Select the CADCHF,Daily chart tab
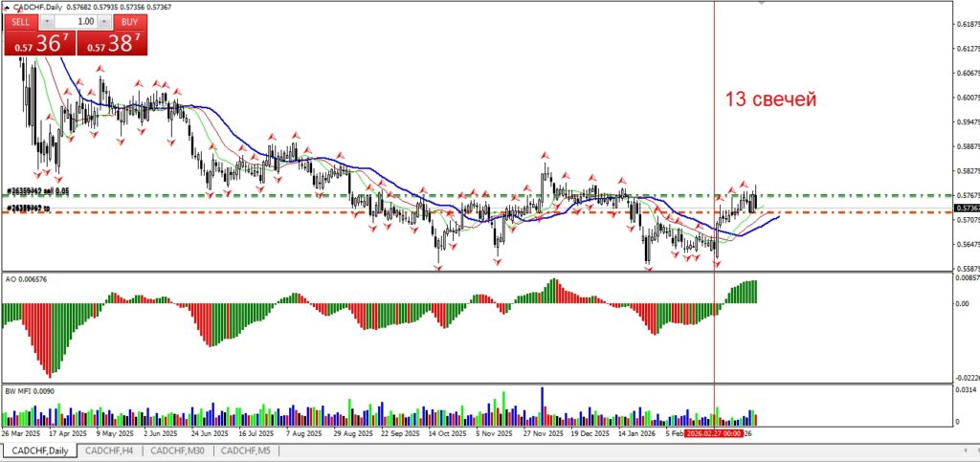The height and width of the screenshot is (462, 980). click(x=40, y=450)
